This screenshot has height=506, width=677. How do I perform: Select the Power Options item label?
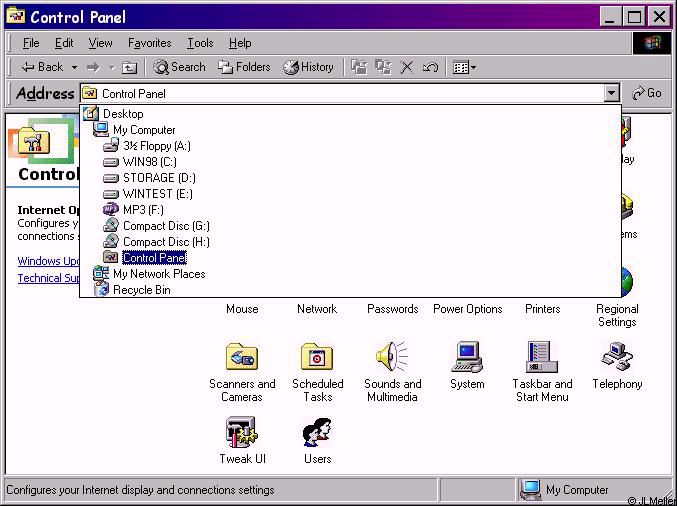468,309
